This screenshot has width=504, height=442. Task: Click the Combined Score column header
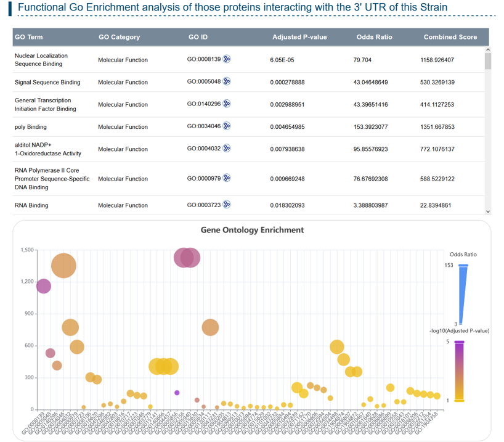click(x=450, y=37)
